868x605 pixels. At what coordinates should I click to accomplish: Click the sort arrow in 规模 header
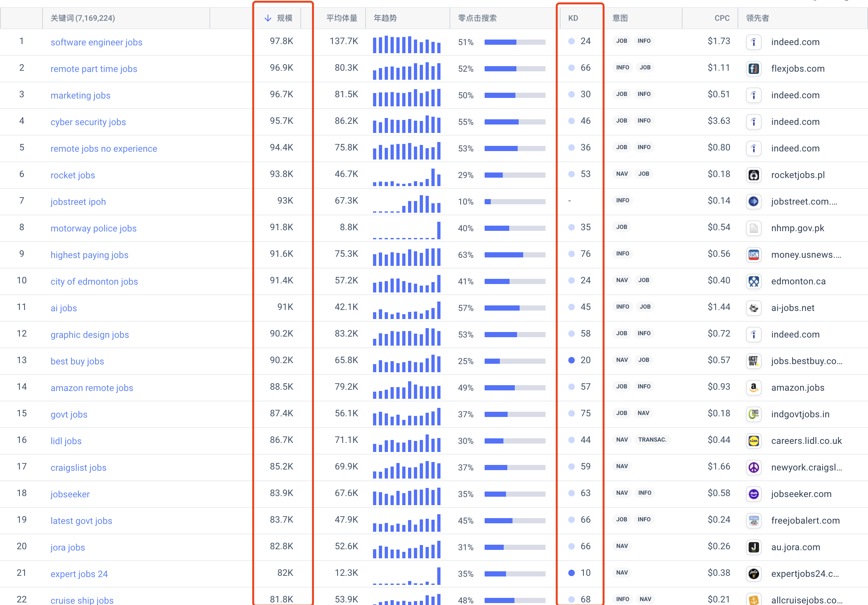[x=268, y=18]
